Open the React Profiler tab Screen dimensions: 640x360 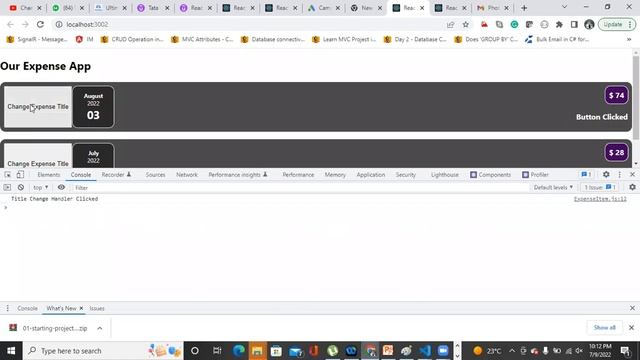(x=536, y=175)
